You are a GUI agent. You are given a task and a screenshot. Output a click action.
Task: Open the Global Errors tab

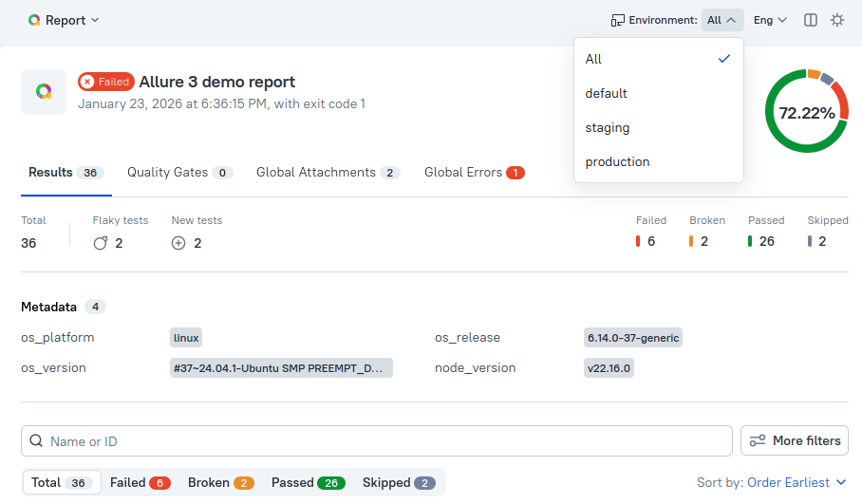pos(474,173)
